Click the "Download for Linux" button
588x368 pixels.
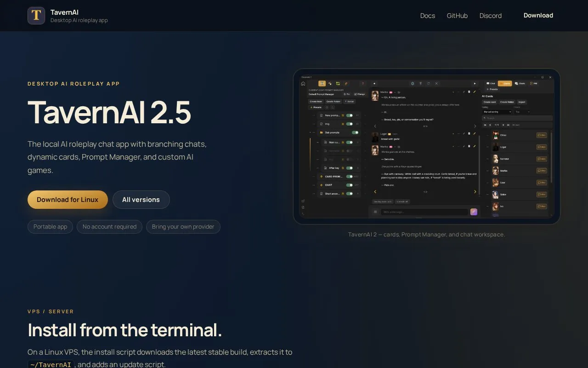pos(68,200)
